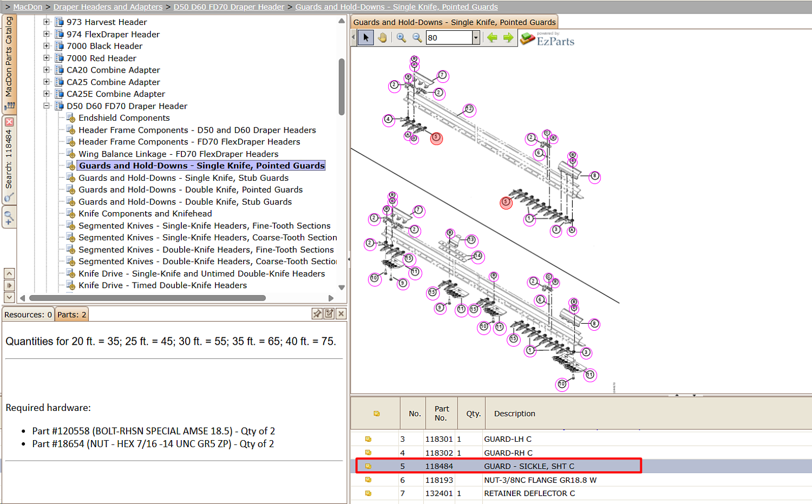812x504 pixels.
Task: Edit the notes in the panel
Action: tap(329, 313)
